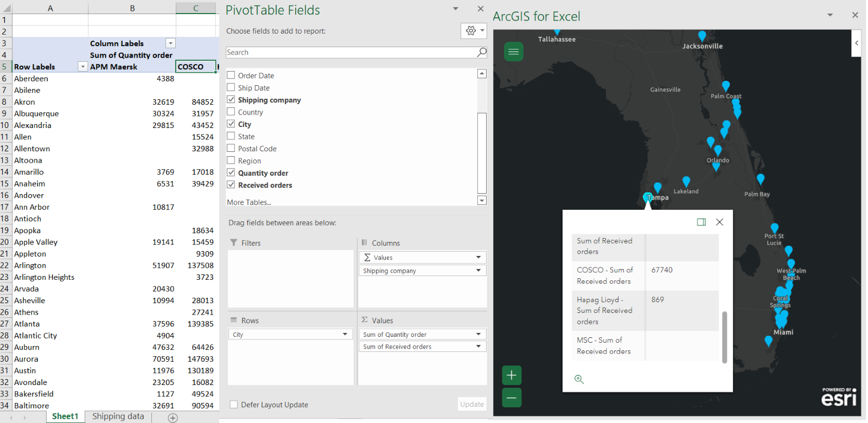868x423 pixels.
Task: Switch to the Shipping data tab
Action: [x=118, y=416]
